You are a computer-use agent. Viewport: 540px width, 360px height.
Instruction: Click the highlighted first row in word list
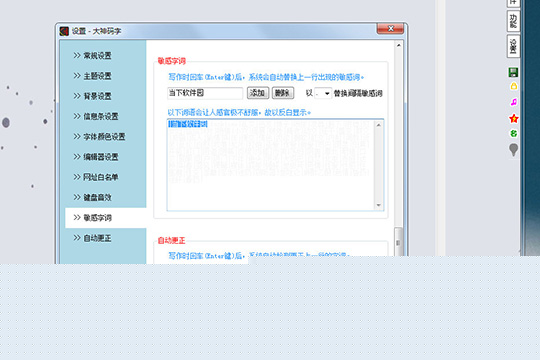pos(188,124)
